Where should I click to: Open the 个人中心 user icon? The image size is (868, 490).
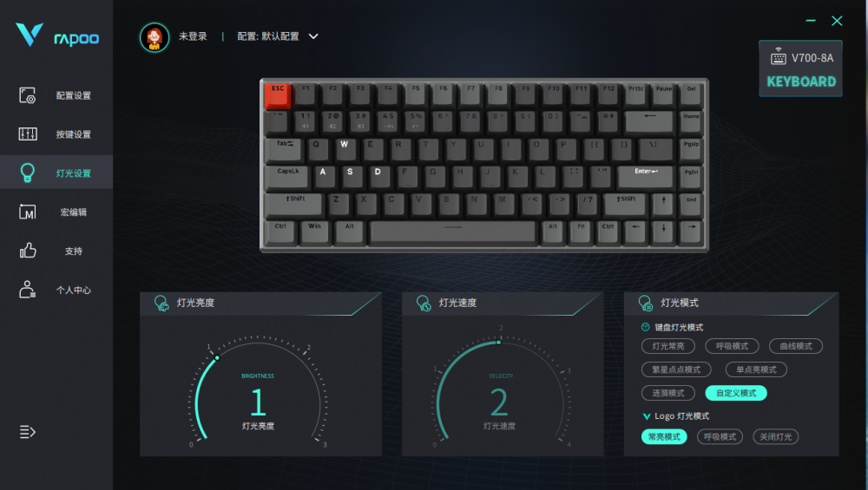[27, 290]
